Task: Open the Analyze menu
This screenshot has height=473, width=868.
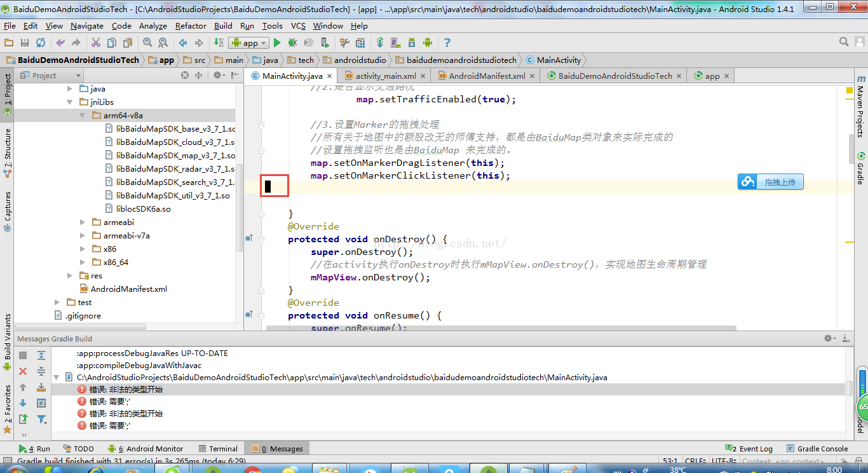Action: click(153, 26)
